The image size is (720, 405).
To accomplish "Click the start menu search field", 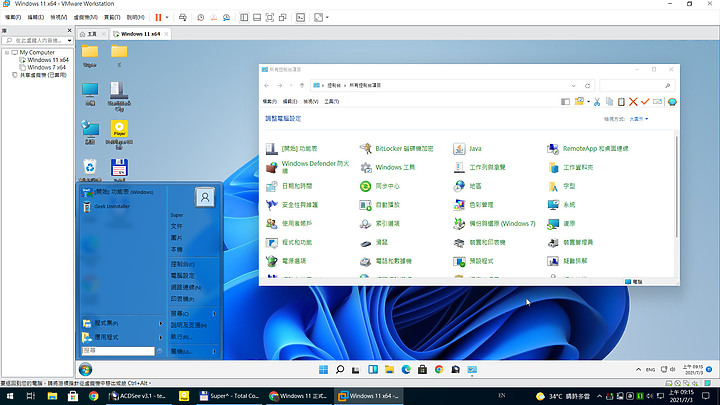I will (118, 351).
